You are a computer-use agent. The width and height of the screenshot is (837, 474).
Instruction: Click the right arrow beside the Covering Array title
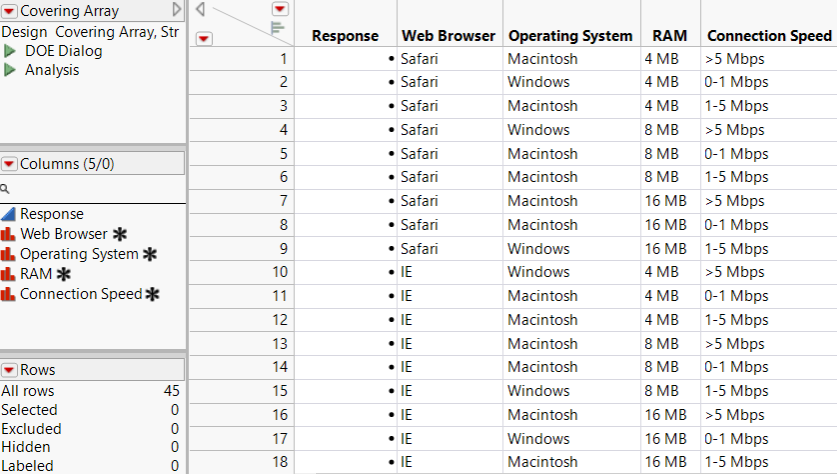click(177, 10)
